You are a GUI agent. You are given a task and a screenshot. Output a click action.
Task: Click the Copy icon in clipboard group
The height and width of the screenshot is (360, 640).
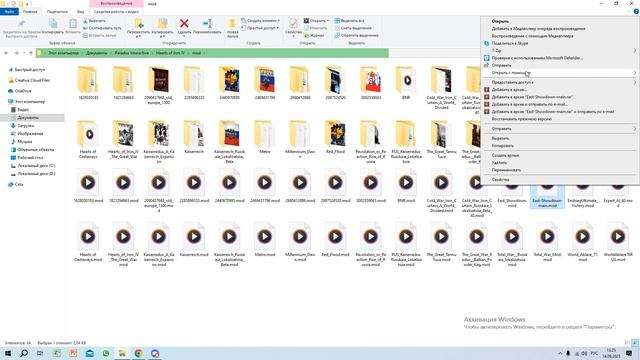tap(53, 24)
